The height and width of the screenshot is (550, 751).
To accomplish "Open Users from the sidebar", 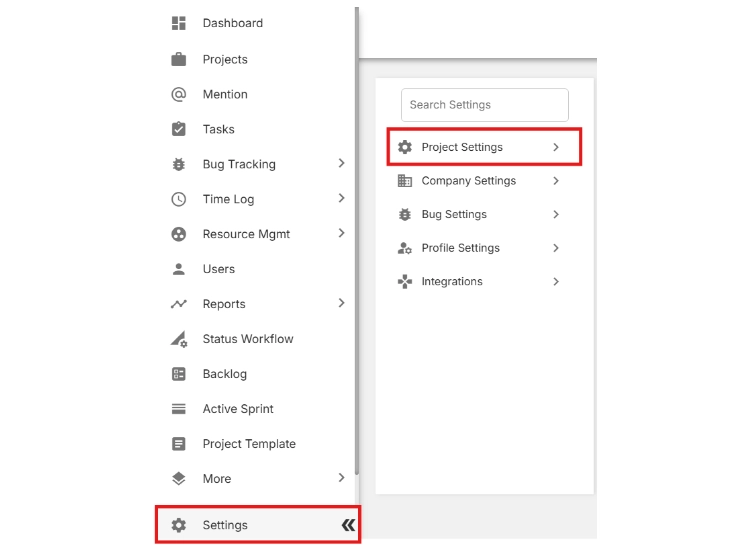I will coord(218,269).
